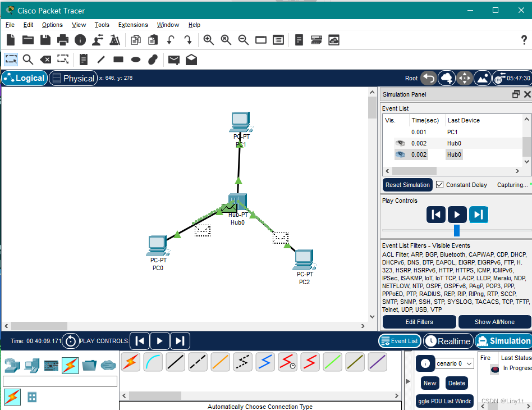The width and height of the screenshot is (532, 410).
Task: Choose the Connections category lightning icon
Action: click(x=70, y=366)
